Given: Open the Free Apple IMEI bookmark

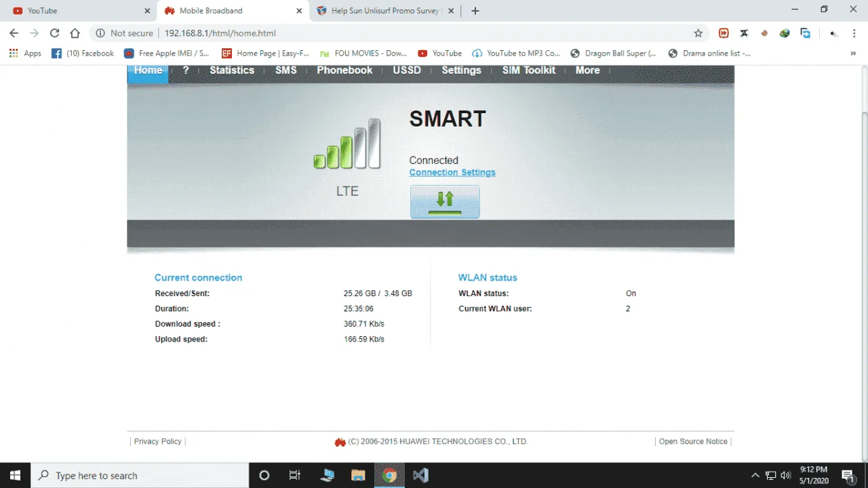Looking at the screenshot, I should point(167,54).
